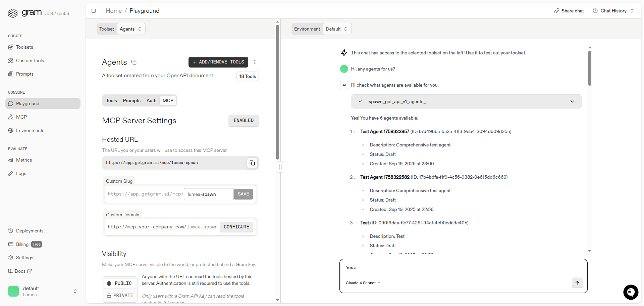Click the v0.8.7 (beta) version label
Image resolution: width=644 pixels, height=306 pixels.
click(x=57, y=13)
